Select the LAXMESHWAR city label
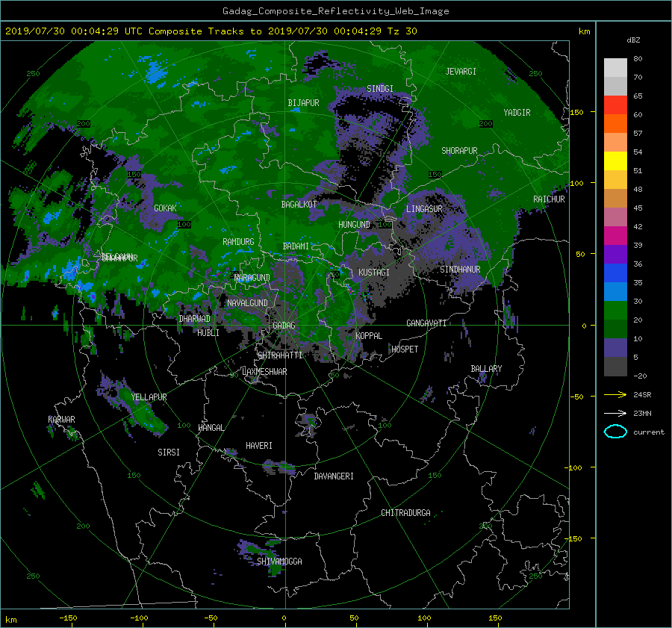Viewport: 672px width, 628px height. click(264, 372)
